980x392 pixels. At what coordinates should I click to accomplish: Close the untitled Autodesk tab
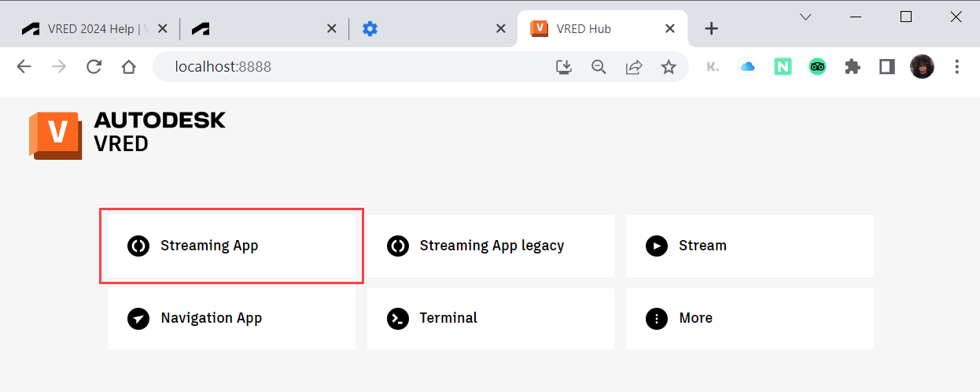[x=332, y=28]
